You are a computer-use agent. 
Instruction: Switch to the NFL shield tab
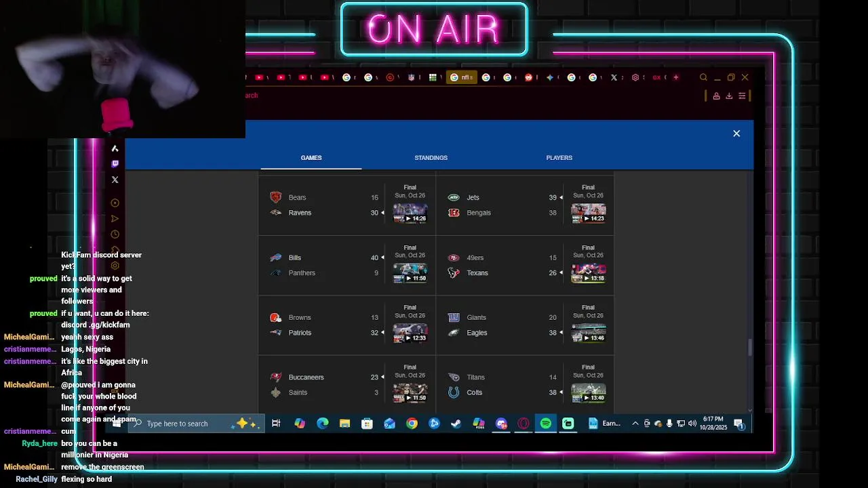tap(411, 77)
